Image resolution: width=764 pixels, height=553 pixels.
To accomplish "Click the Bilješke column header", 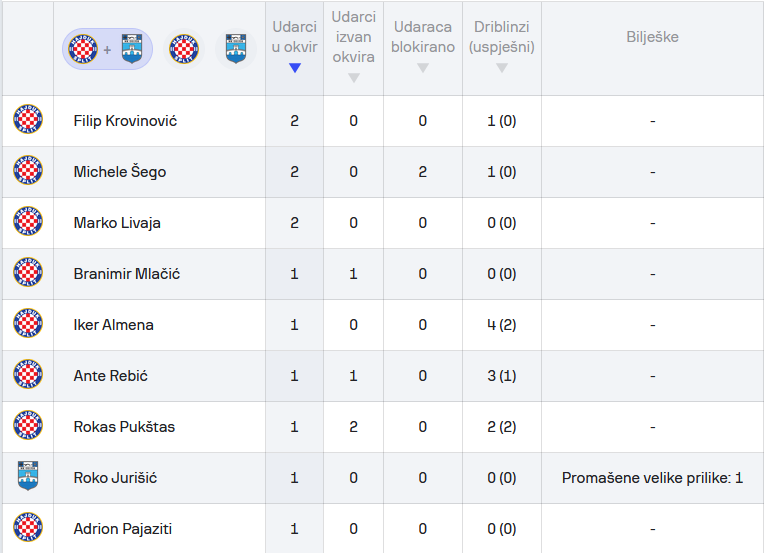I will point(652,37).
